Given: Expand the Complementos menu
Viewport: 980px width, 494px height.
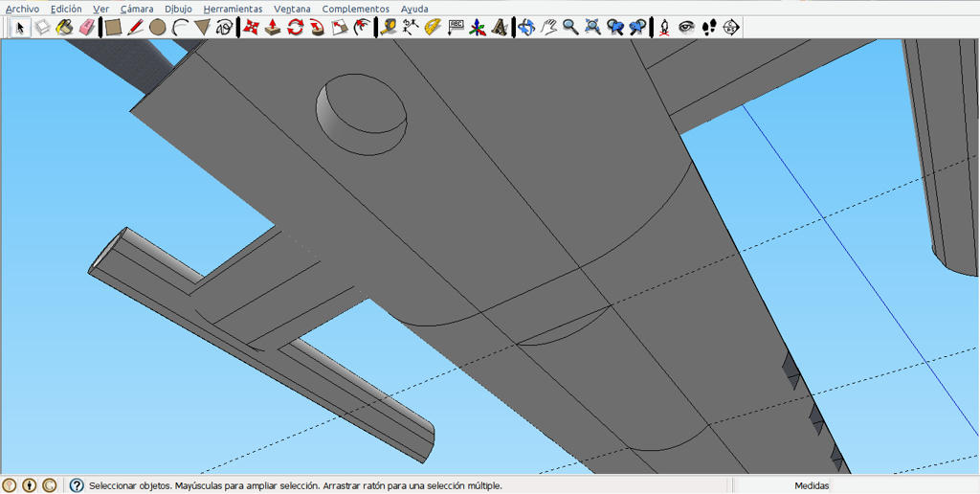Looking at the screenshot, I should click(356, 9).
